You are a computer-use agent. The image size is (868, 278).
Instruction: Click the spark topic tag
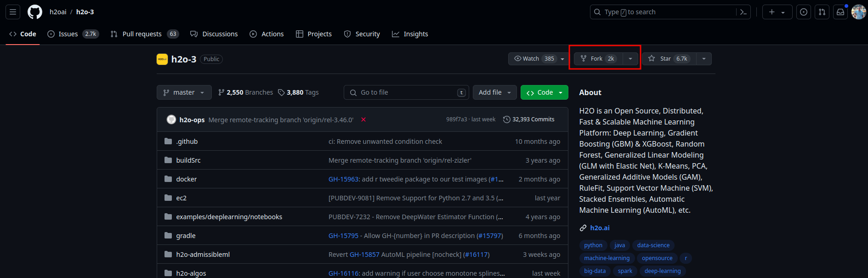tap(625, 271)
